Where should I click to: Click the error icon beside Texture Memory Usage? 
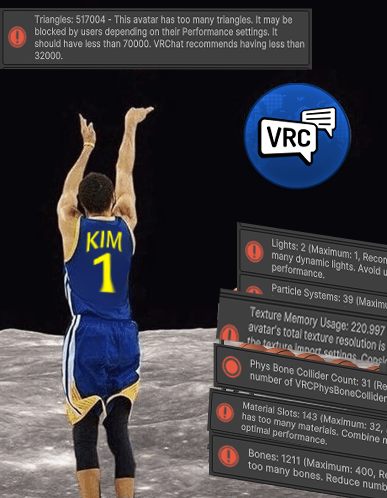pos(230,333)
